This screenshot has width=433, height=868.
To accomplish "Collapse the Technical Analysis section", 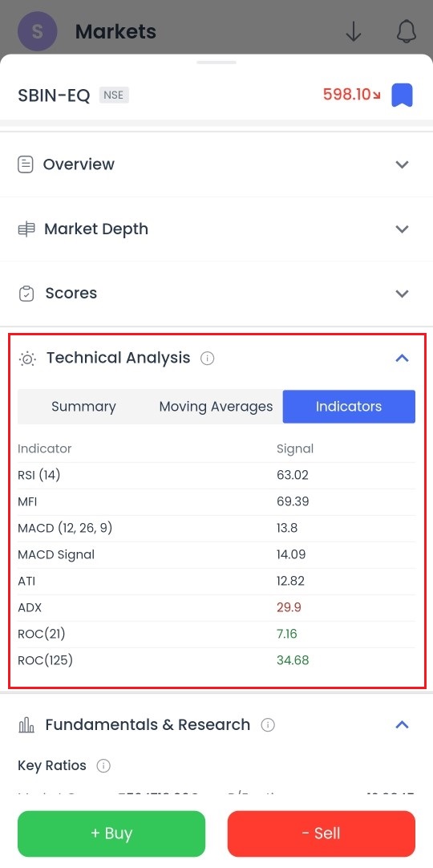I will [x=402, y=358].
